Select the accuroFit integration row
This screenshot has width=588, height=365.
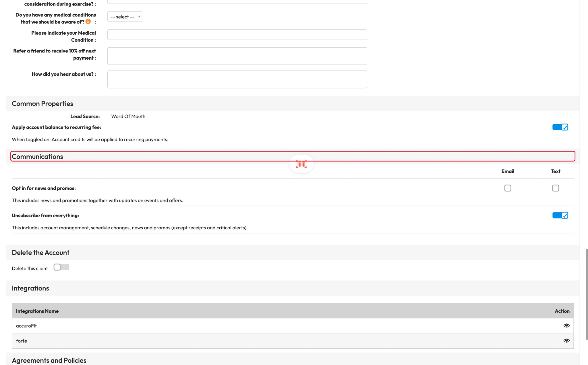tap(26, 326)
